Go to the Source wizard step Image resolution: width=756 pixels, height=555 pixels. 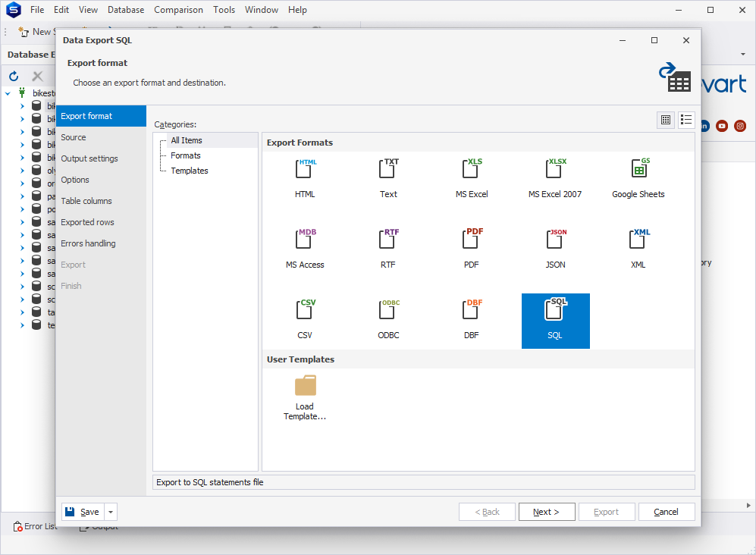coord(101,137)
